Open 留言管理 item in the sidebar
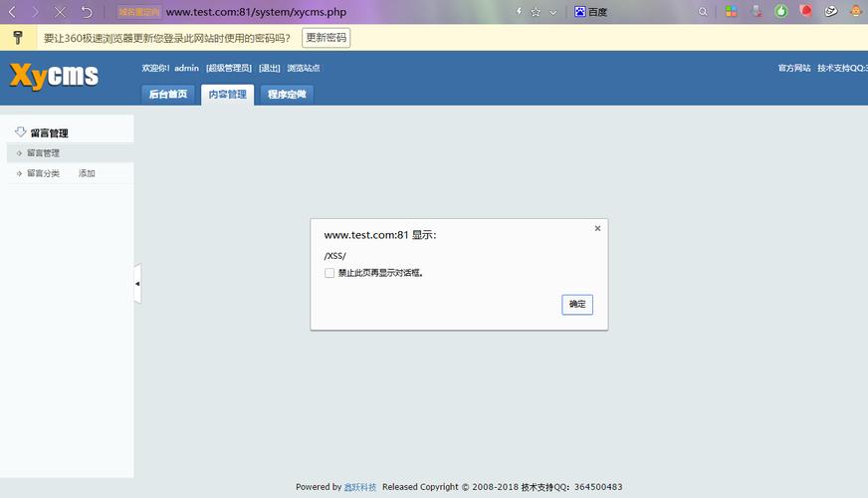The height and width of the screenshot is (498, 868). [43, 153]
